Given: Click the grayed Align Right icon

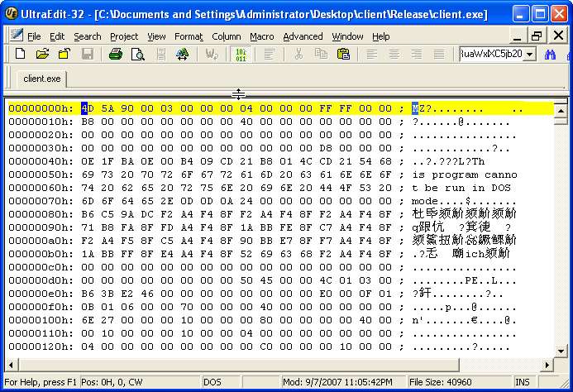Looking at the screenshot, I should 417,54.
